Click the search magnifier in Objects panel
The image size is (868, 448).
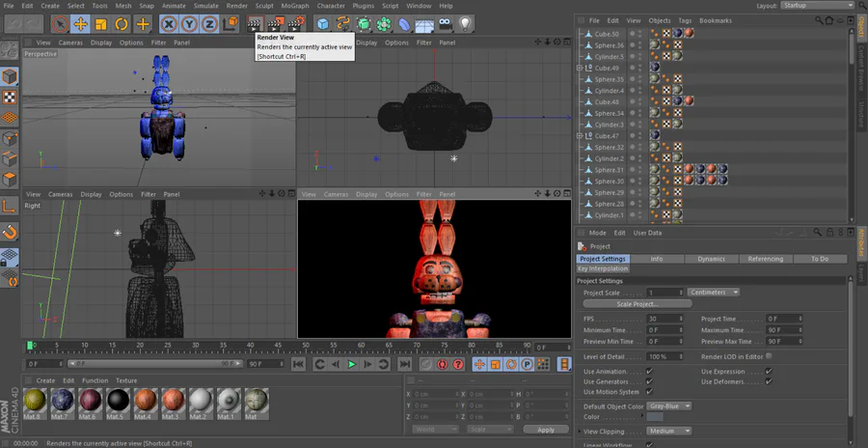[x=819, y=20]
